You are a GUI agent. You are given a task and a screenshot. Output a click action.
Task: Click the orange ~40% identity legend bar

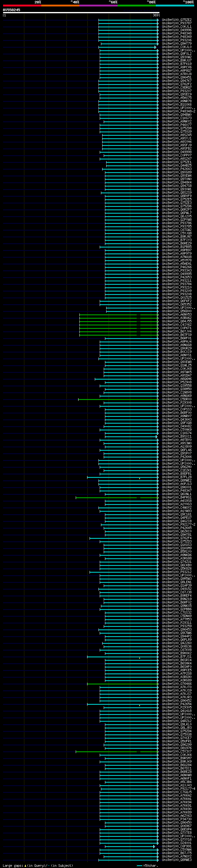coord(60,6)
